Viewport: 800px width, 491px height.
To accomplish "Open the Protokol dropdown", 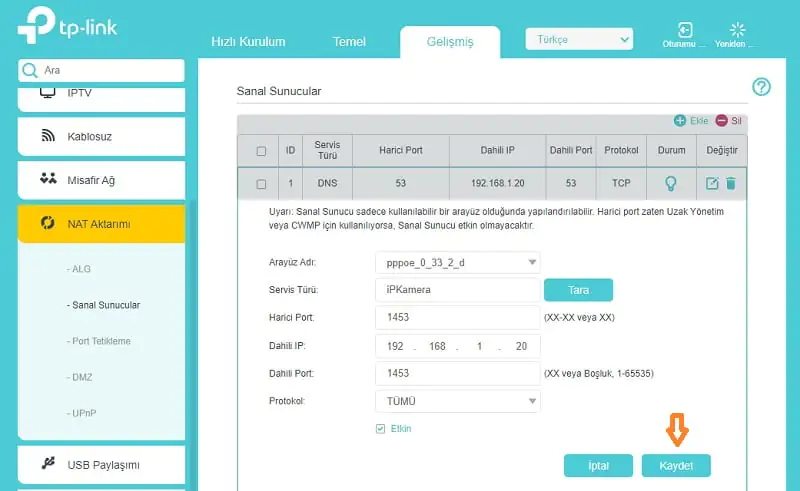I will [458, 401].
